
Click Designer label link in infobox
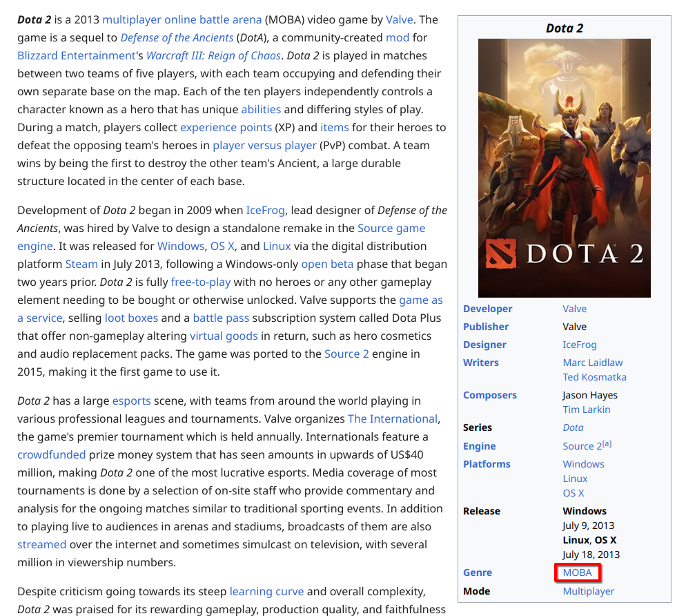pyautogui.click(x=484, y=345)
